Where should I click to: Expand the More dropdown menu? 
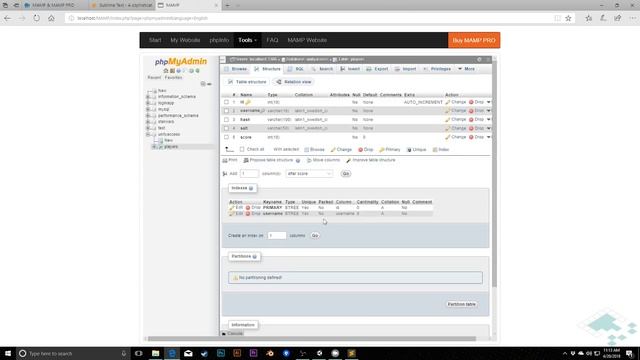point(467,69)
